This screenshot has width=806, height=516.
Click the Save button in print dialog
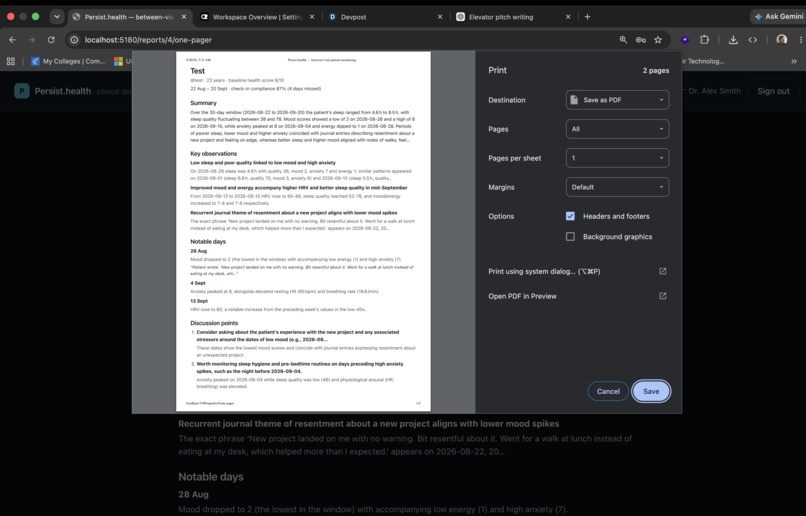pyautogui.click(x=651, y=392)
